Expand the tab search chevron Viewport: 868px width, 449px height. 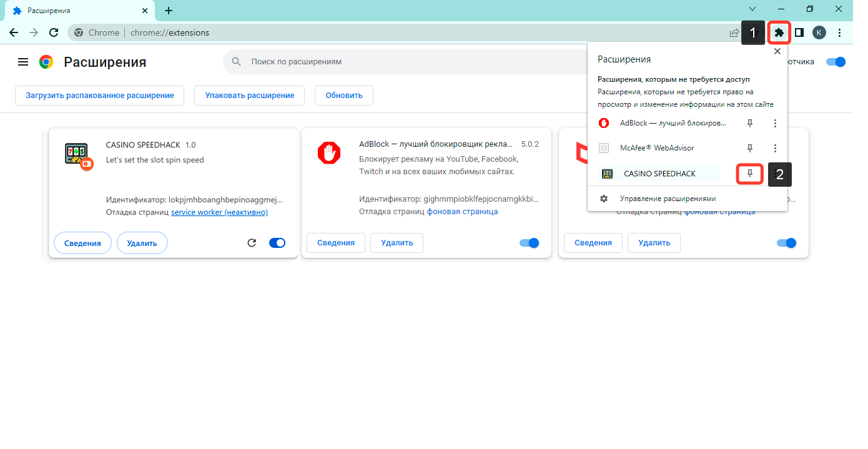(x=752, y=9)
